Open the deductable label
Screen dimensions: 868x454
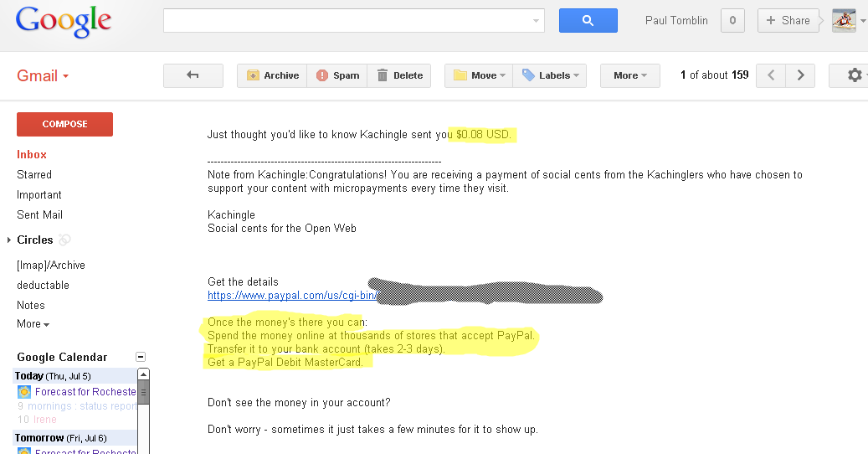tap(44, 285)
